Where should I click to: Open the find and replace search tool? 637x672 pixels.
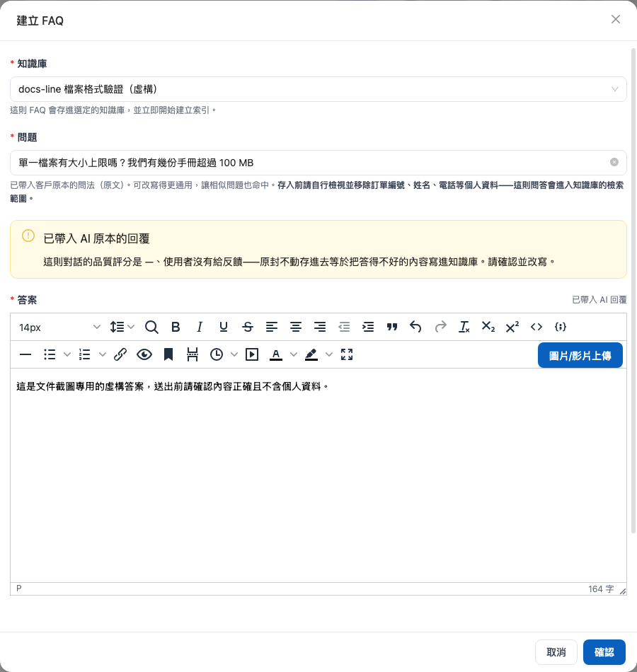pyautogui.click(x=151, y=327)
